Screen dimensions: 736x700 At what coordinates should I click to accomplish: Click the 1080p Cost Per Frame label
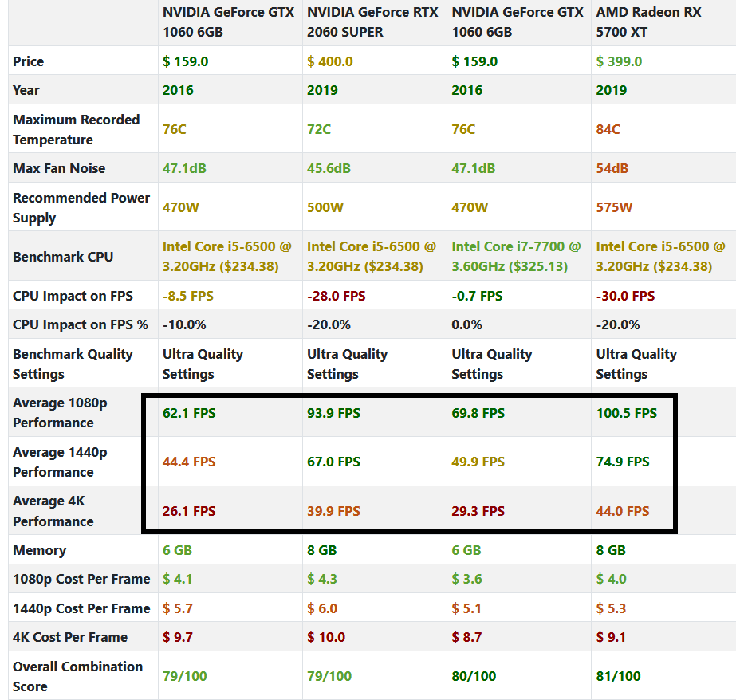coord(81,579)
